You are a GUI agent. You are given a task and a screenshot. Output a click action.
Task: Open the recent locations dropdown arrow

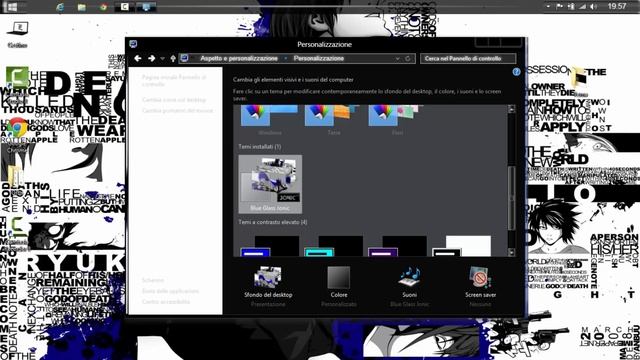pyautogui.click(x=162, y=59)
